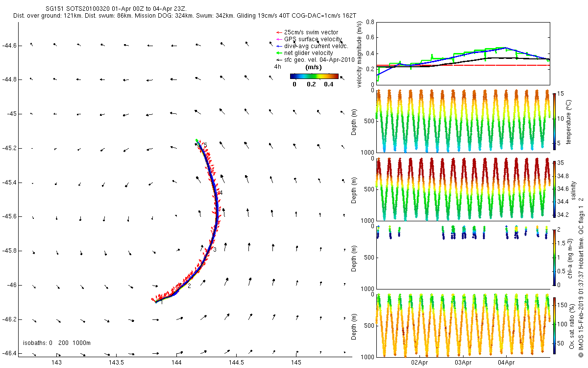Click the longitude tick label '143.5'
Screen dimensions: 588x368
pyautogui.click(x=116, y=362)
